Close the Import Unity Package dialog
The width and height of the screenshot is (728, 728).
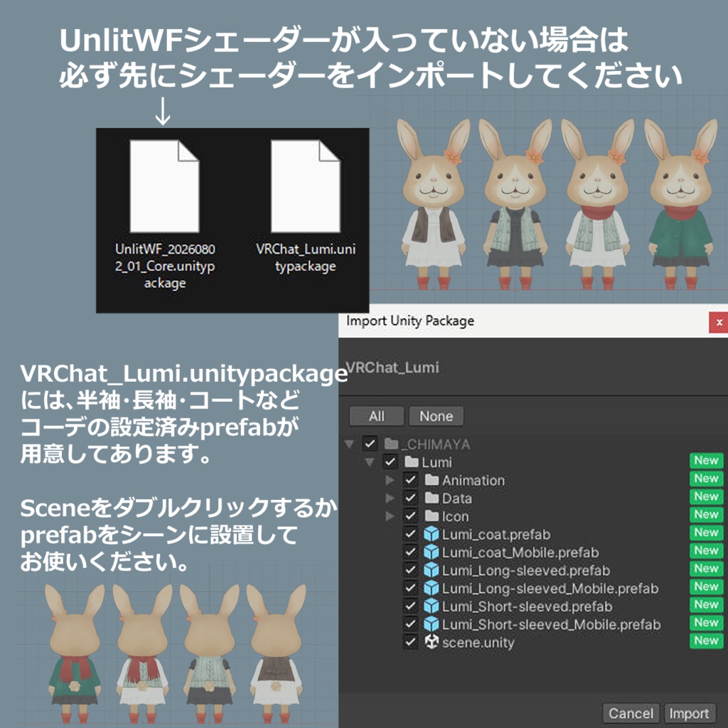[x=719, y=322]
